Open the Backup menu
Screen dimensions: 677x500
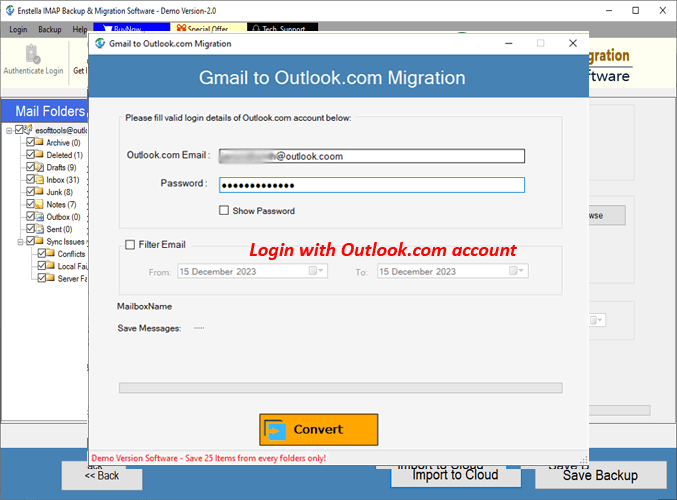50,29
